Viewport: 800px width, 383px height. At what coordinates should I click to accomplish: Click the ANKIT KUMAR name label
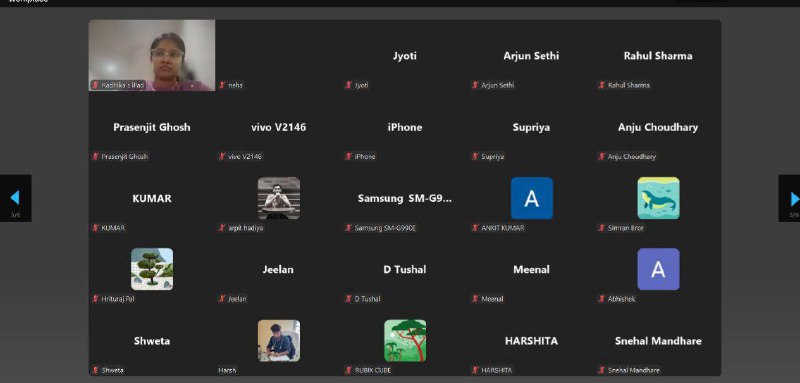[503, 228]
